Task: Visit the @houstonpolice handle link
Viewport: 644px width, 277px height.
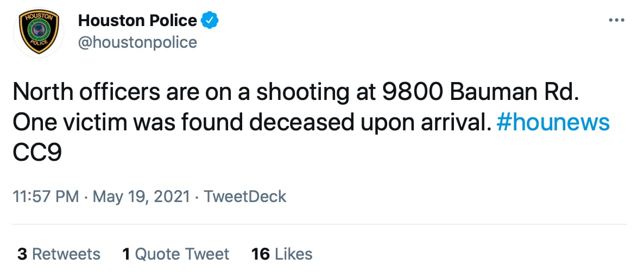Action: [x=137, y=42]
